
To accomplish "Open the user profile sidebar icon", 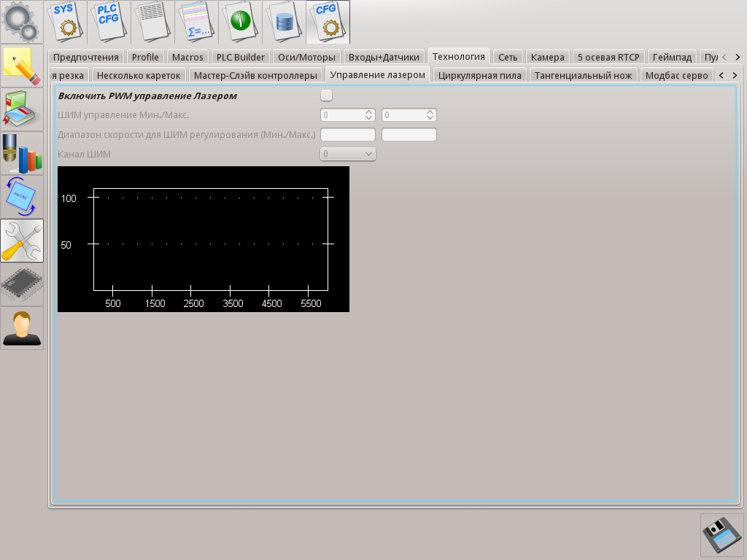I will coord(22,329).
